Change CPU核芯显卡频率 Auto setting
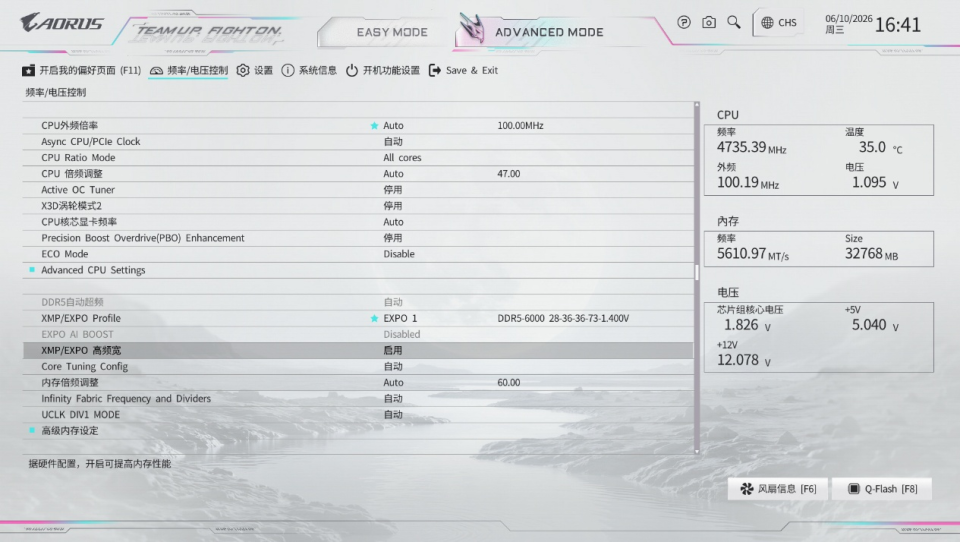960x542 pixels. [393, 222]
